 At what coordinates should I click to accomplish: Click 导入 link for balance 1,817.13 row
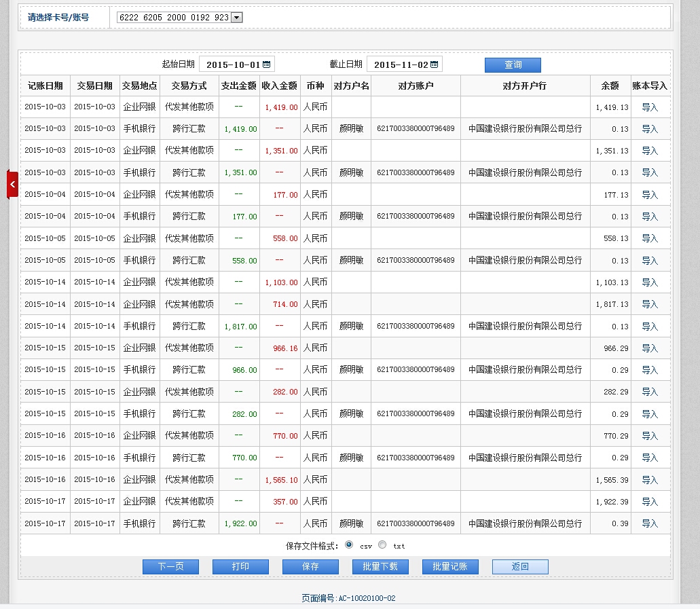(x=650, y=304)
